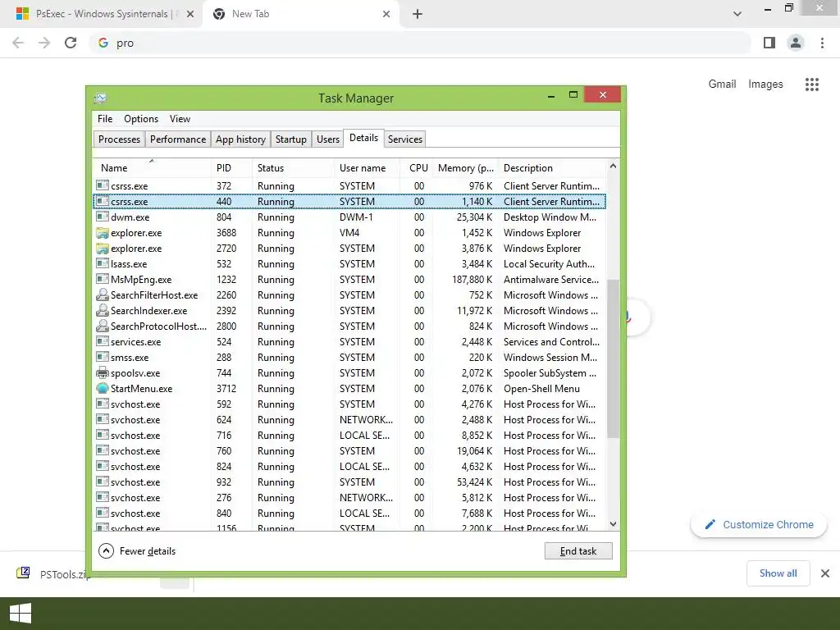Reload the current Chrome page

coord(71,43)
